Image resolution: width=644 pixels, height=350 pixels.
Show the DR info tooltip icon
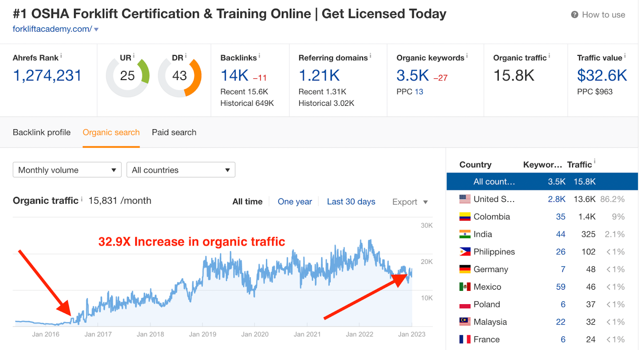coord(186,56)
